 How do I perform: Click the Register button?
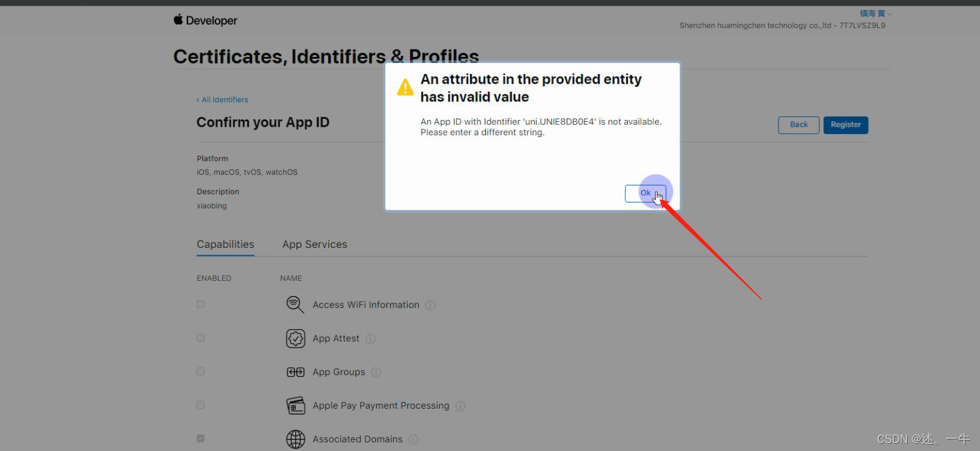[x=845, y=125]
